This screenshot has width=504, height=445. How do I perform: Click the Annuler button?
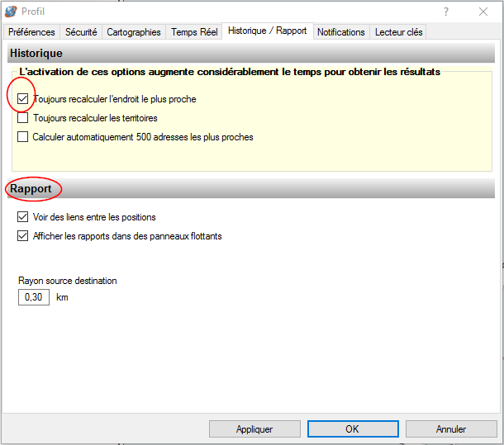(x=451, y=429)
